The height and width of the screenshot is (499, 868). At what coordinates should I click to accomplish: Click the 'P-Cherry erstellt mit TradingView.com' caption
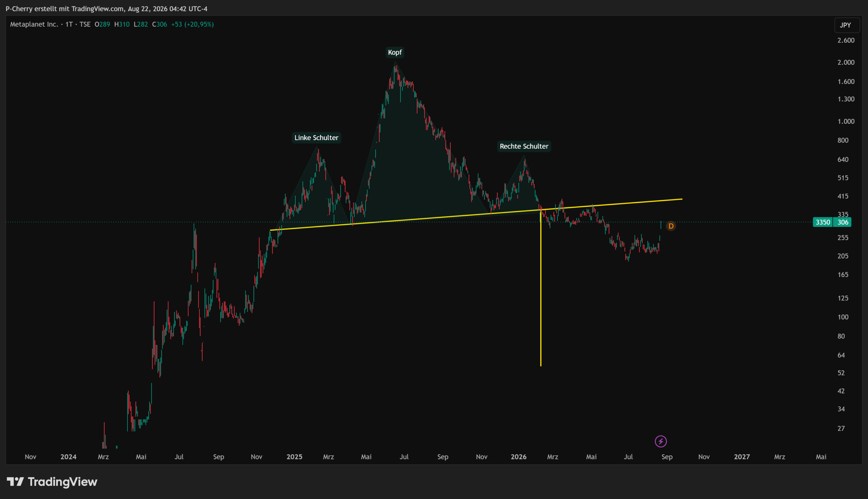65,9
